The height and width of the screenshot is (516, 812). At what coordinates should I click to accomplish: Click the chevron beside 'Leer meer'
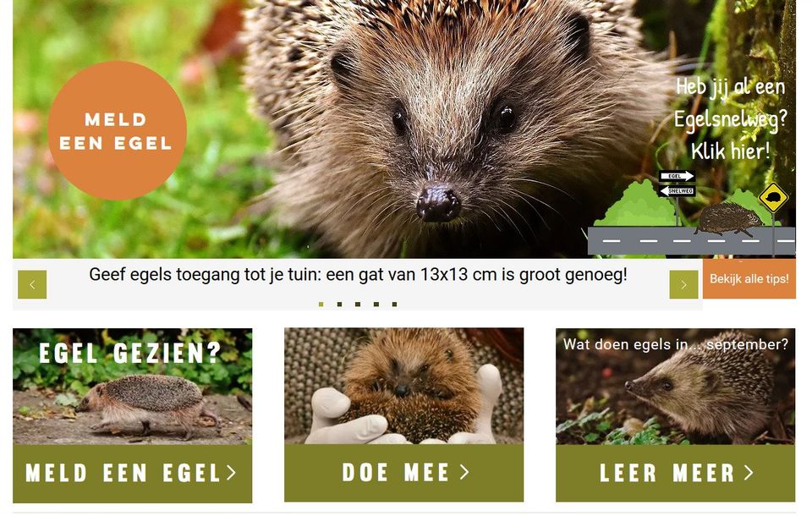click(749, 473)
